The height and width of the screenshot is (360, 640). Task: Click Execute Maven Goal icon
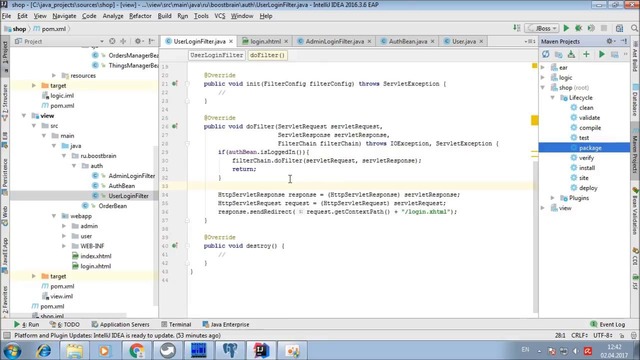(614, 54)
